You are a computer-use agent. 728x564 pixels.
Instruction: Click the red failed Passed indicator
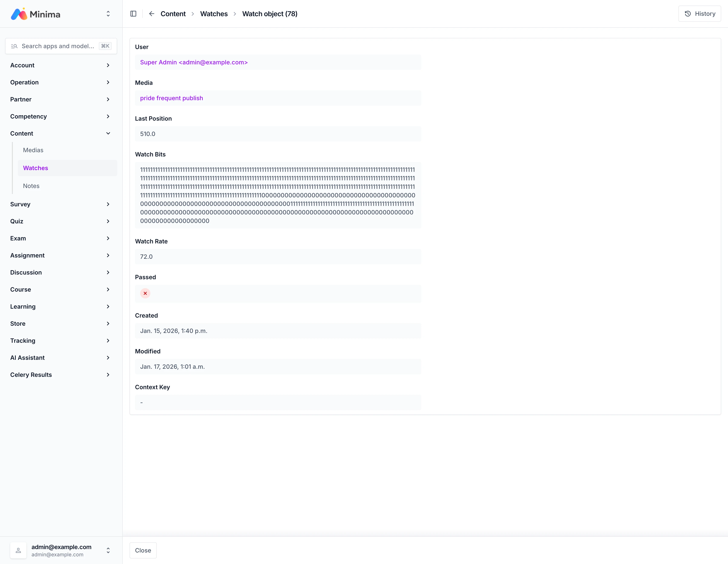click(145, 293)
